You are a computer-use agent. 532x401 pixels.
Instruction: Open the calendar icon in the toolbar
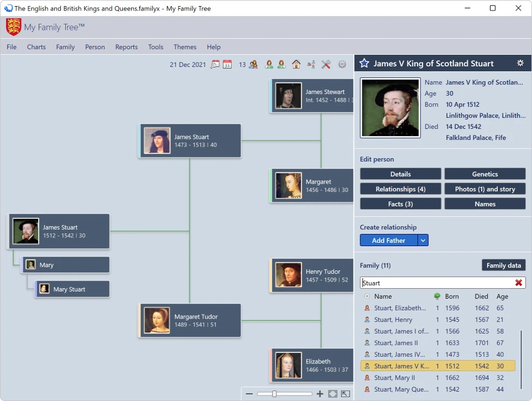[227, 65]
